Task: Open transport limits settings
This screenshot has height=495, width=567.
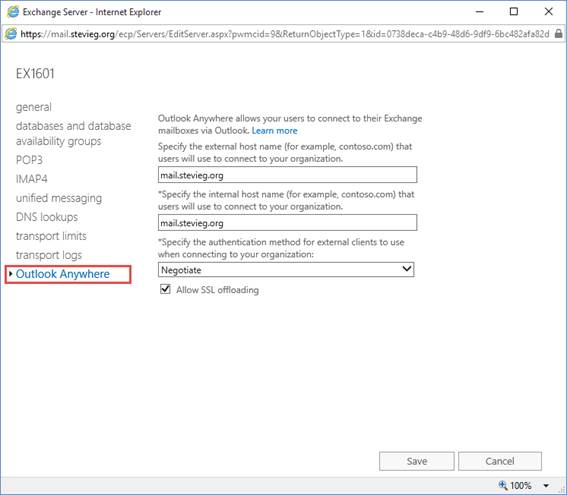Action: pos(51,236)
